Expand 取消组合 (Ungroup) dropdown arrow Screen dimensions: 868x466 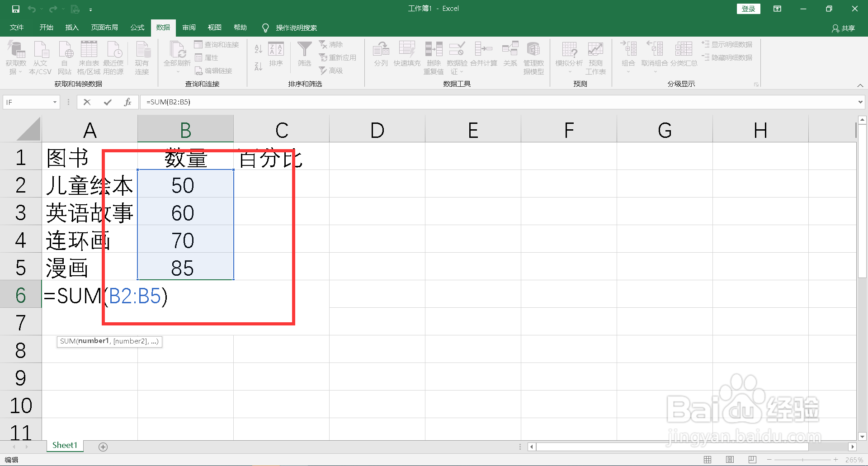coord(655,72)
